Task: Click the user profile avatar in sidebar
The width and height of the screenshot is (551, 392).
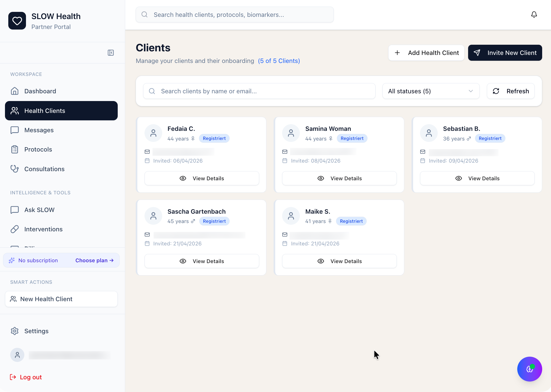Action: click(17, 355)
